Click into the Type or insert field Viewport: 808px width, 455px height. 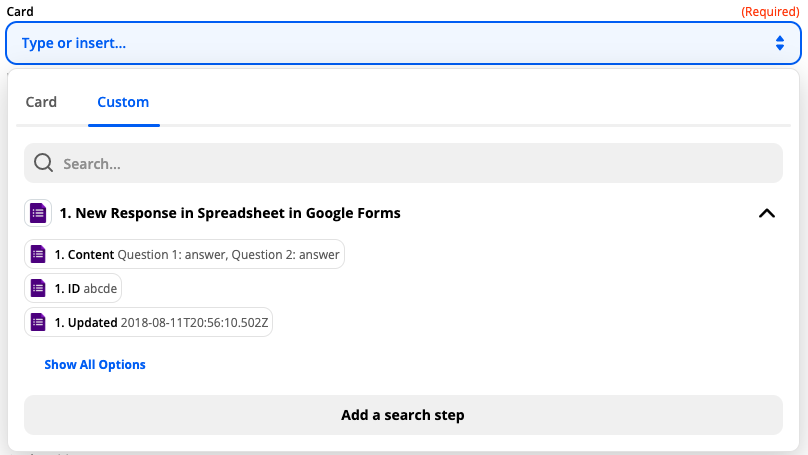[x=403, y=43]
